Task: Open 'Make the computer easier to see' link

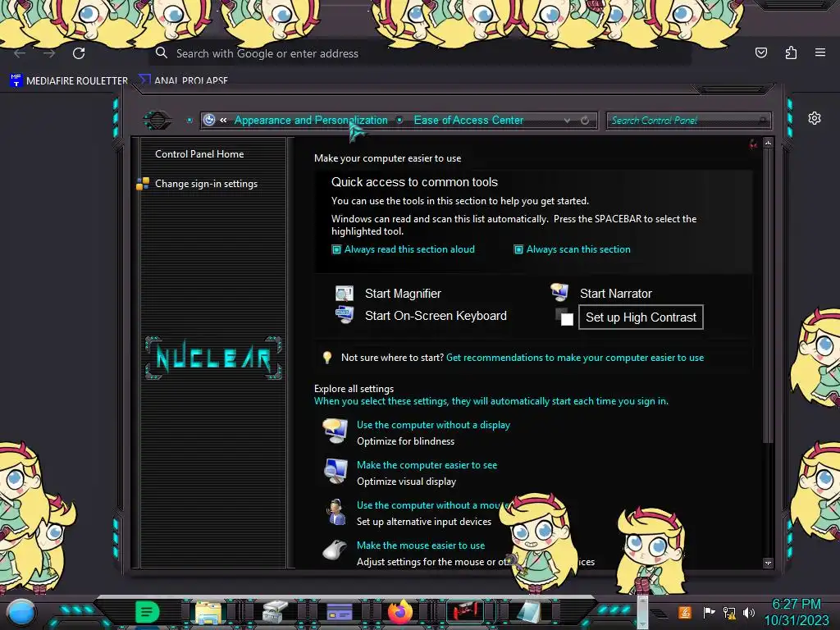Action: (427, 465)
